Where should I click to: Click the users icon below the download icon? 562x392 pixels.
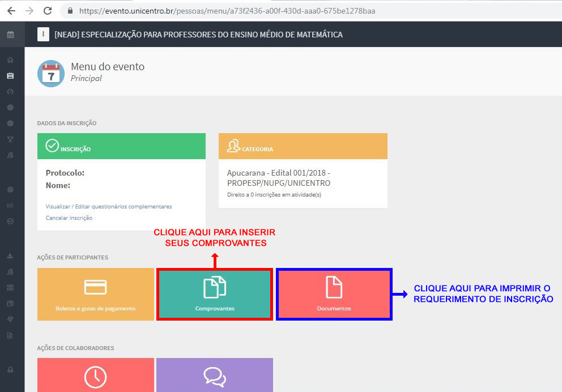(x=10, y=271)
